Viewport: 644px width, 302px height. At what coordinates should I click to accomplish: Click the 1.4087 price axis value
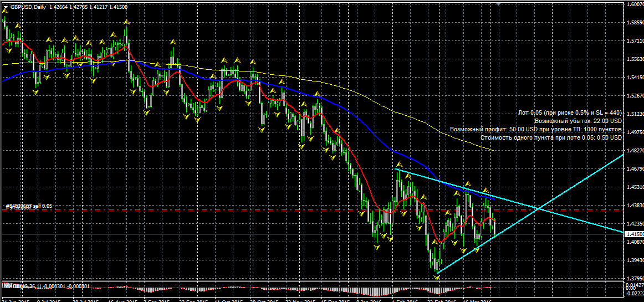point(635,242)
